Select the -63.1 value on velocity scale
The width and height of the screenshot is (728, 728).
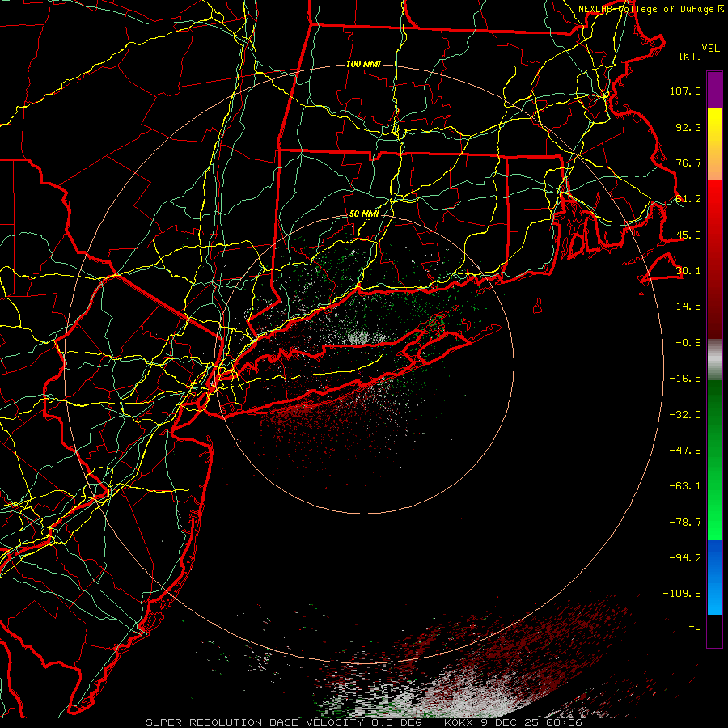point(685,486)
